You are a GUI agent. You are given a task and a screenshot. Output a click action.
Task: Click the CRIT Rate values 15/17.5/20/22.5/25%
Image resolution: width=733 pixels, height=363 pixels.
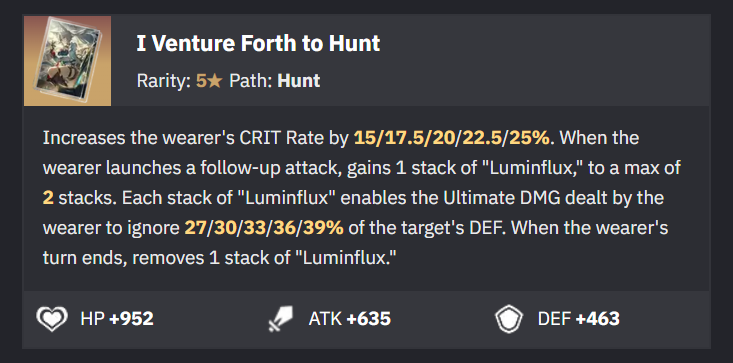452,138
